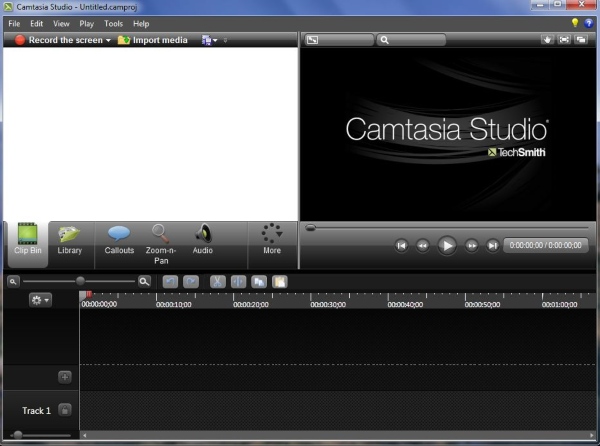Click the blue help question mark icon

[589, 23]
